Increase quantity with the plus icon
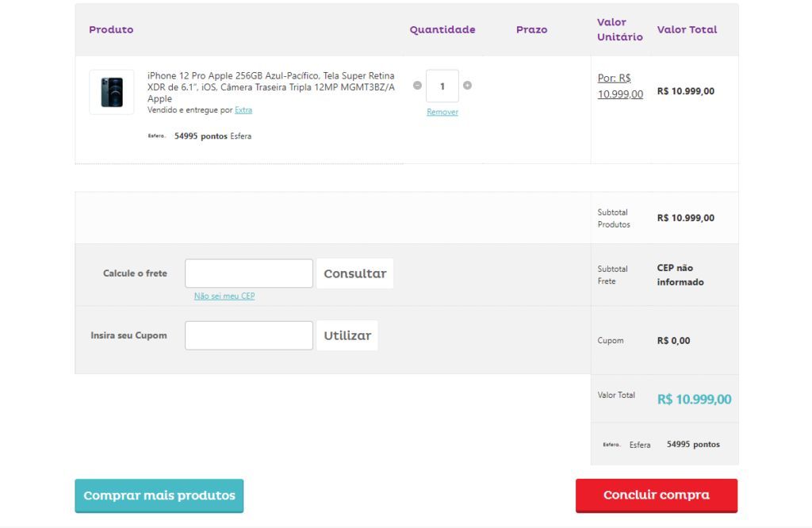This screenshot has height=528, width=812. pyautogui.click(x=467, y=86)
